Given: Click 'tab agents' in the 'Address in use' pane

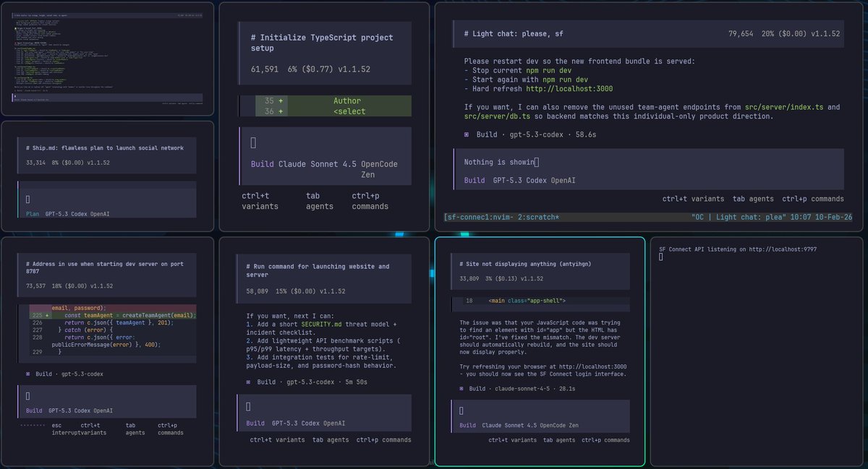Looking at the screenshot, I should coord(135,429).
